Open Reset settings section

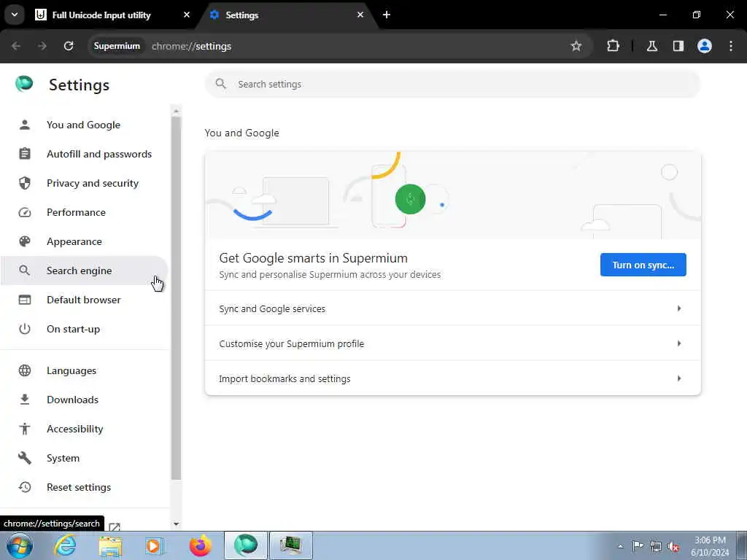point(84,487)
